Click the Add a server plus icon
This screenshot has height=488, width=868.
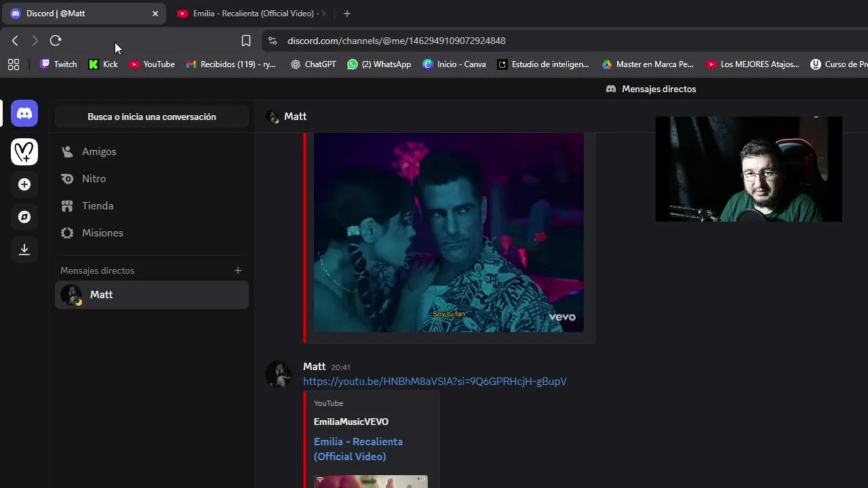[x=24, y=184]
